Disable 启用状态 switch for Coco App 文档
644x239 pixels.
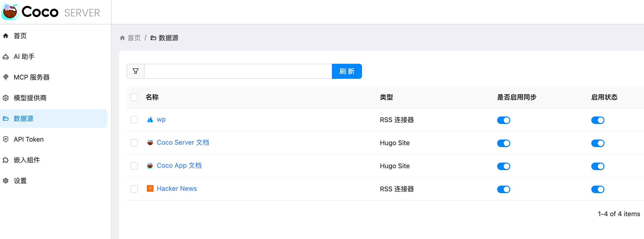pyautogui.click(x=598, y=166)
